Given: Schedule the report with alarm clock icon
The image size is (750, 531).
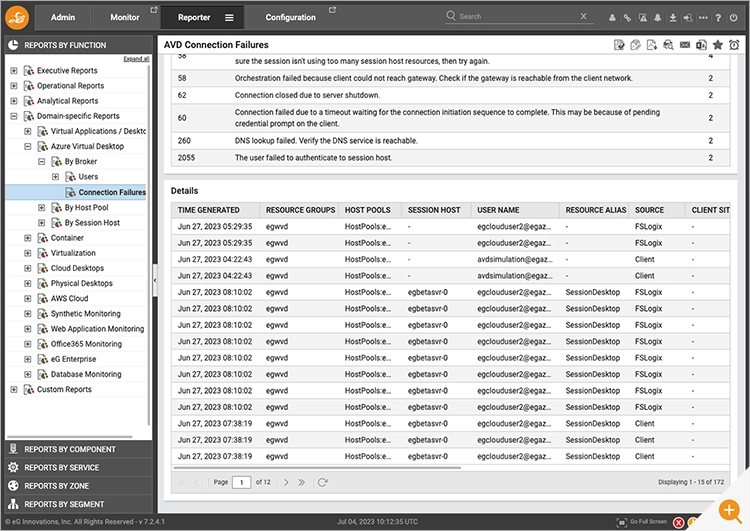Looking at the screenshot, I should (x=734, y=44).
